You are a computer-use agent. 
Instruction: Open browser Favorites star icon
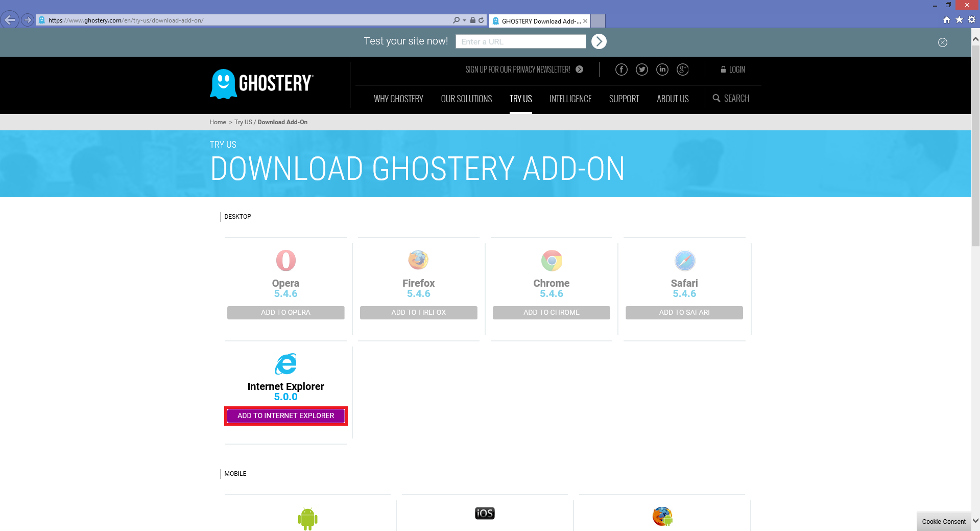[959, 20]
